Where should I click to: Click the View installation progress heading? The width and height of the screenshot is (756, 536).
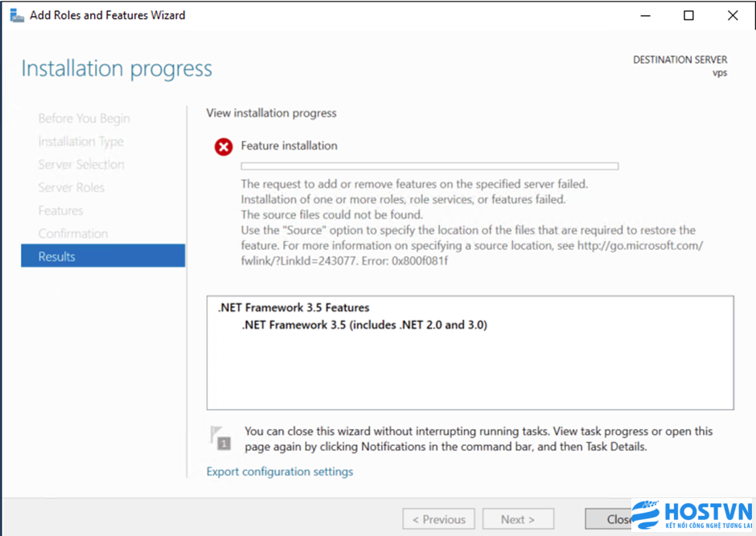coord(272,113)
